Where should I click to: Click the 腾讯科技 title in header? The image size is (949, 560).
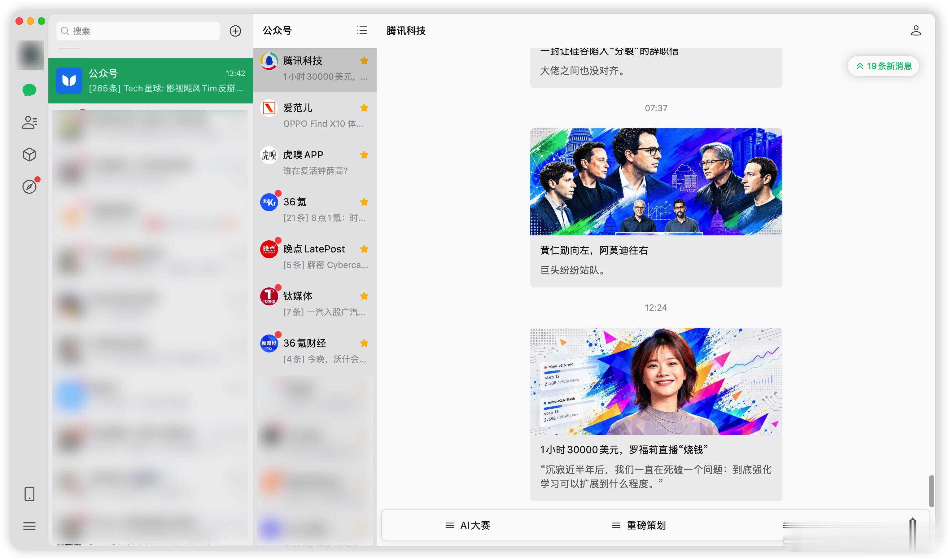406,31
